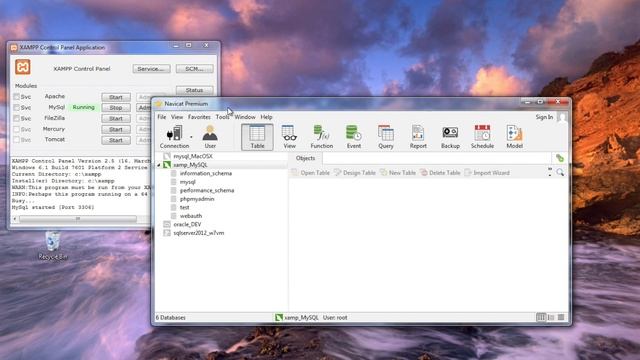Viewport: 640px width, 360px height.
Task: Click the oracle_DEV connection icon
Action: 167,224
